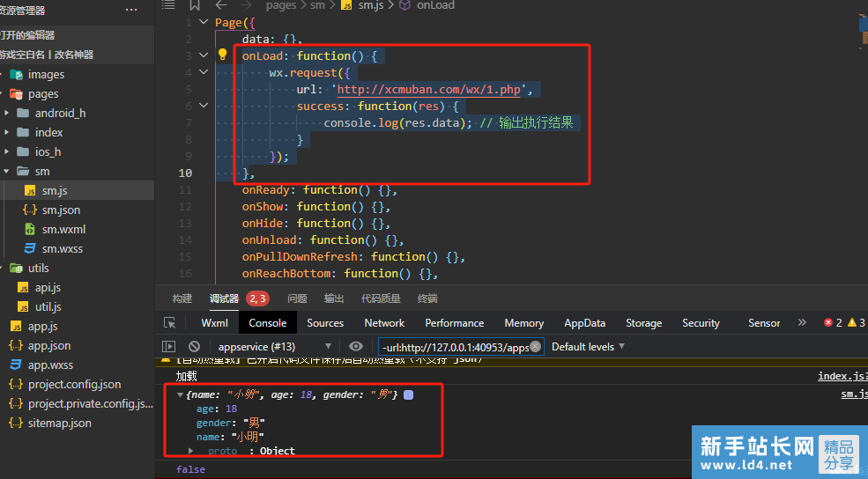Open the explorer more-actions ellipsis menu
This screenshot has height=479, width=868.
click(x=131, y=10)
